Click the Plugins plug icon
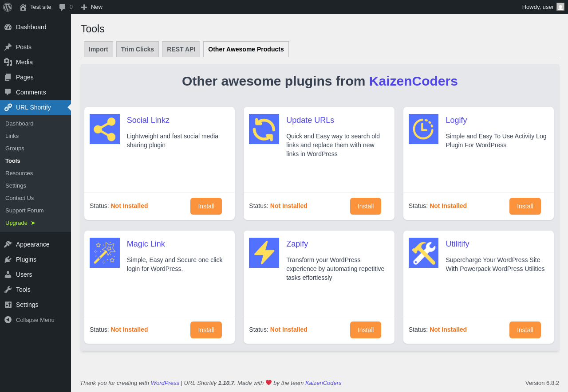 click(8, 259)
